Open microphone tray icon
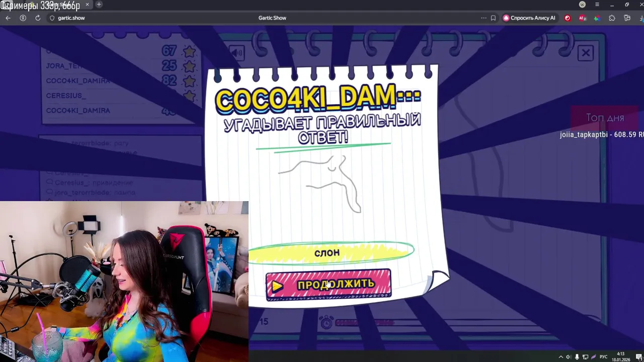Image resolution: width=644 pixels, height=362 pixels. click(577, 357)
